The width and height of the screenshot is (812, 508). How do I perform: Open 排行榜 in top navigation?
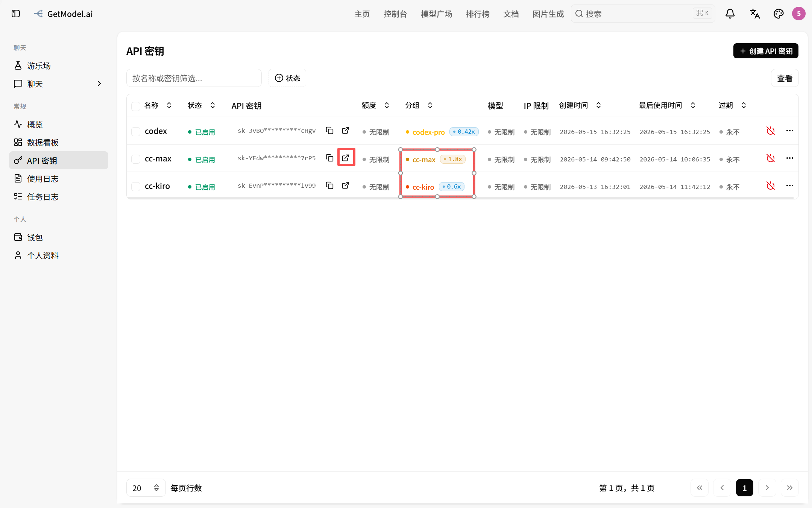coord(478,14)
